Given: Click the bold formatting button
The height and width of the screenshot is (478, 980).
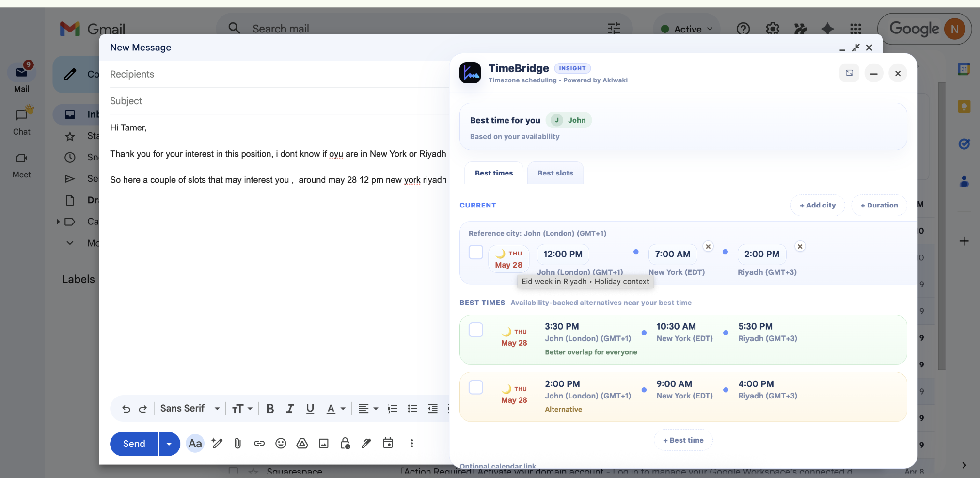Looking at the screenshot, I should coord(270,409).
